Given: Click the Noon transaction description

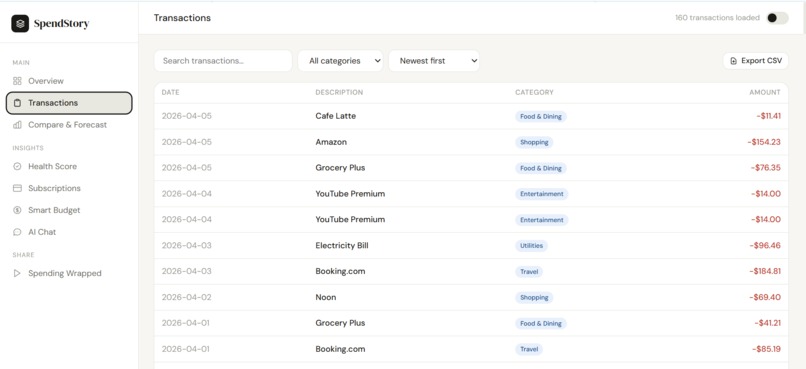Looking at the screenshot, I should coord(326,298).
